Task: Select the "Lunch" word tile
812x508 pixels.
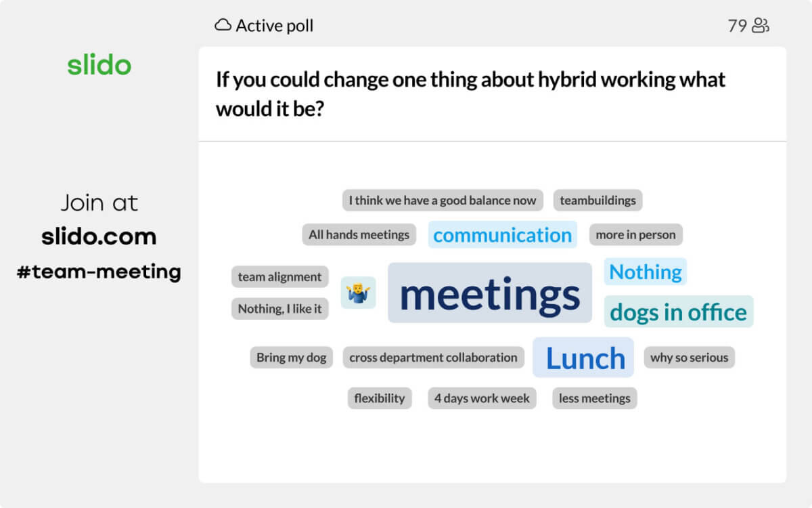Action: click(x=583, y=358)
